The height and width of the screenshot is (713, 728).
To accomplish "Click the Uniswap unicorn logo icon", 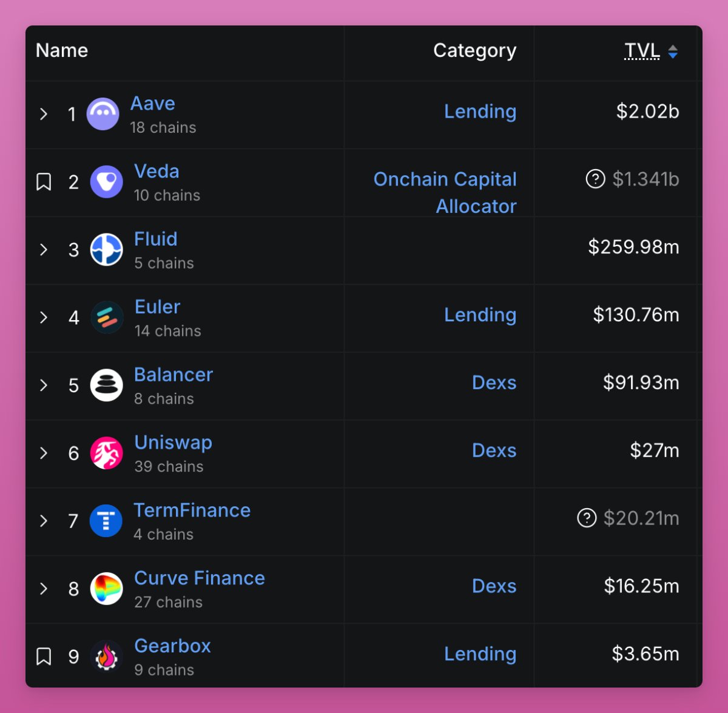I will pyautogui.click(x=107, y=453).
